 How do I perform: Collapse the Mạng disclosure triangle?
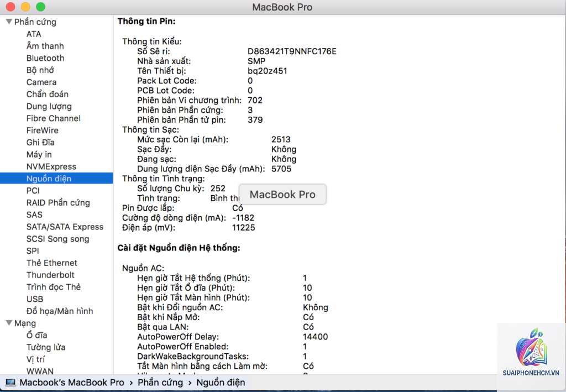pyautogui.click(x=9, y=323)
